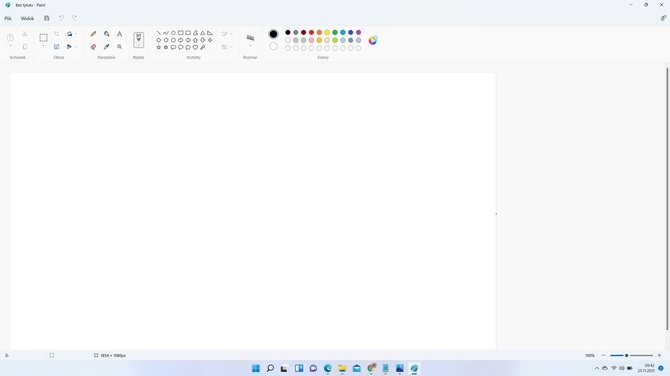This screenshot has height=376, width=670.
Task: Select the Diamond shape
Action: [x=159, y=40]
